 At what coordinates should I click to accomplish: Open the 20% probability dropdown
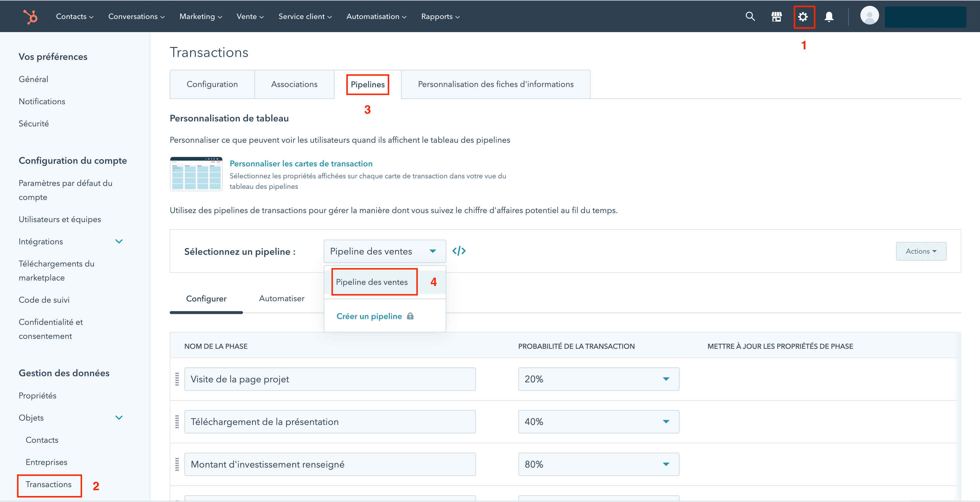coord(598,379)
